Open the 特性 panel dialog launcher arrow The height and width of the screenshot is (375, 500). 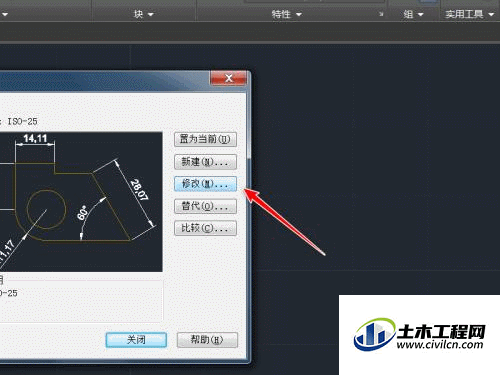click(381, 14)
